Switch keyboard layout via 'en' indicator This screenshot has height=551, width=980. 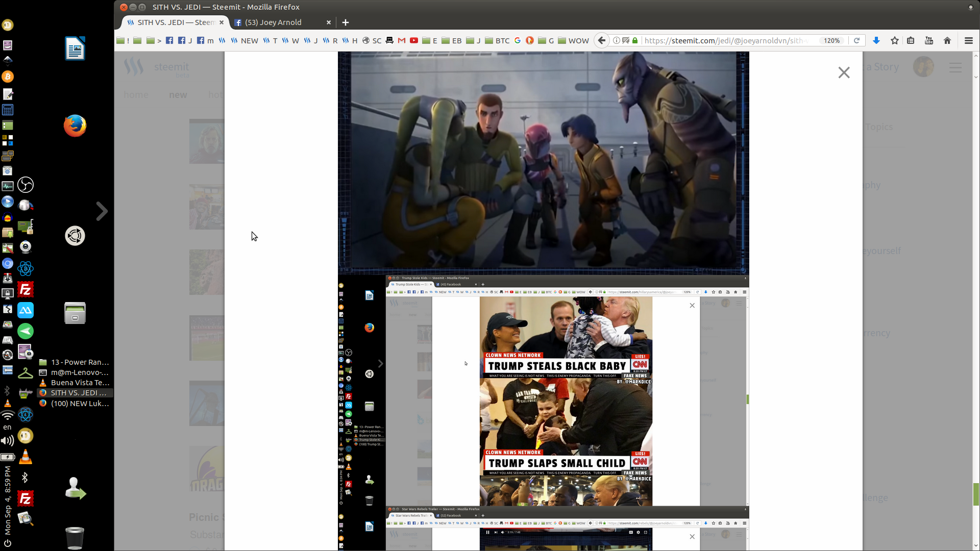pyautogui.click(x=7, y=428)
